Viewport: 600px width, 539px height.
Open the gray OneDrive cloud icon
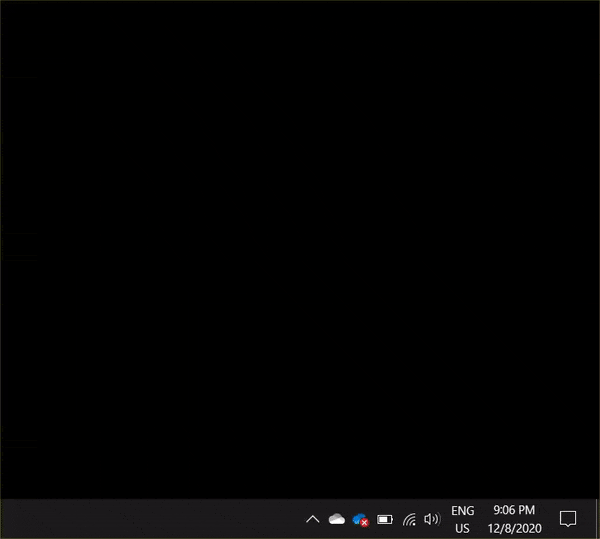pyautogui.click(x=337, y=519)
